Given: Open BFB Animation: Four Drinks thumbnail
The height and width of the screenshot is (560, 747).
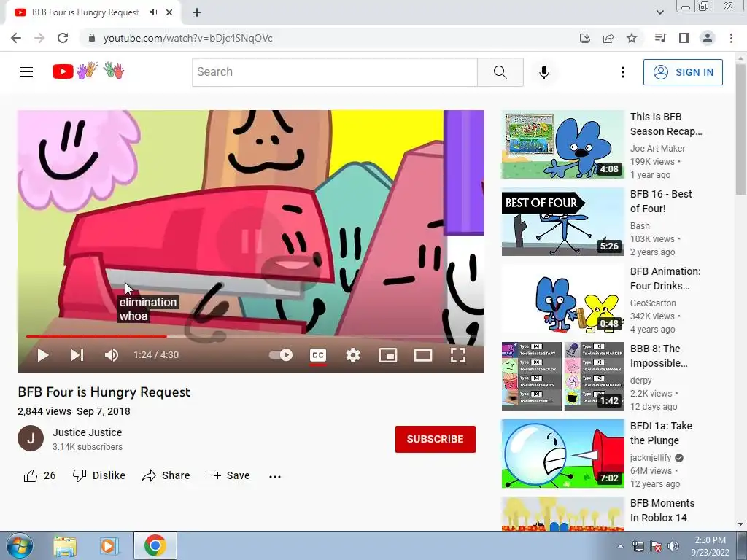Looking at the screenshot, I should point(562,299).
